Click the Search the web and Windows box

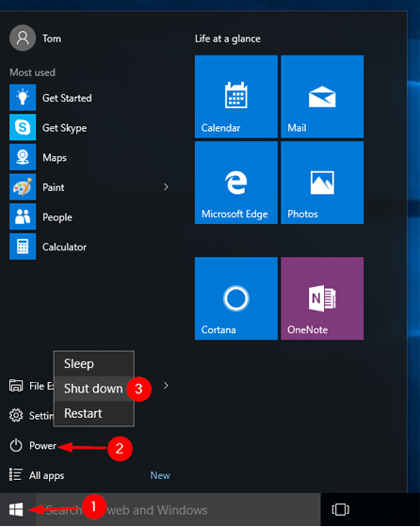coord(178,510)
